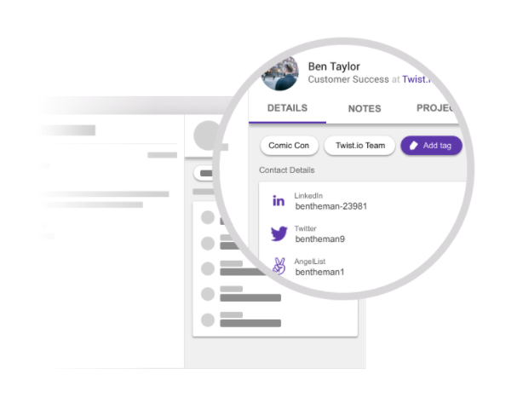Viewport: 523px width, 420px height.
Task: Select the Twist.io Team tag
Action: point(360,146)
